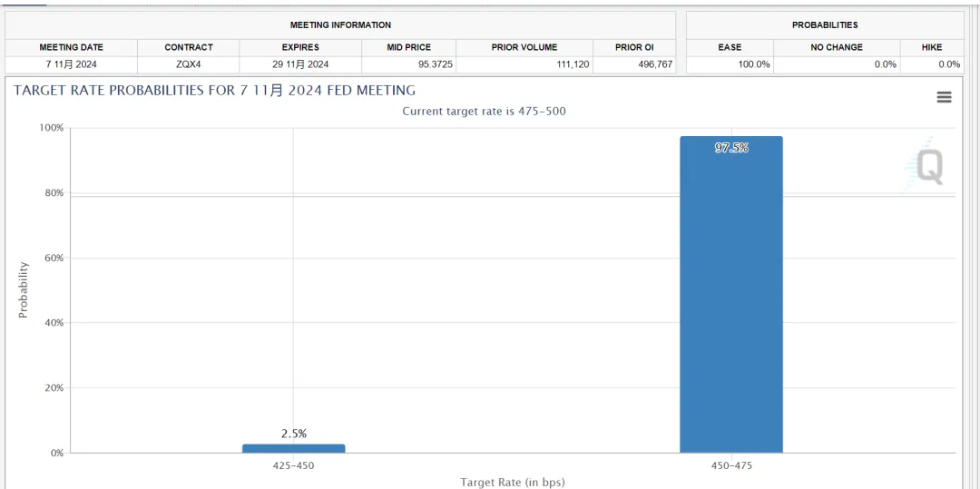
Task: Click the MEETING DATE column header
Action: coord(71,47)
